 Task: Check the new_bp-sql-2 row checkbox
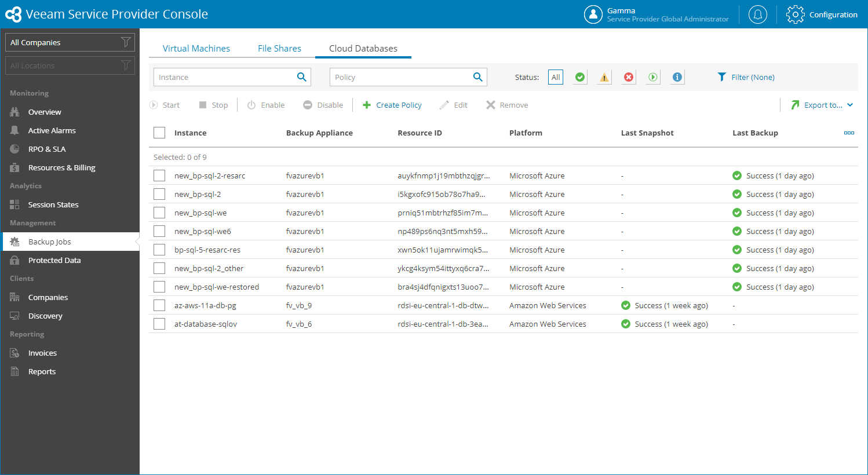tap(159, 194)
